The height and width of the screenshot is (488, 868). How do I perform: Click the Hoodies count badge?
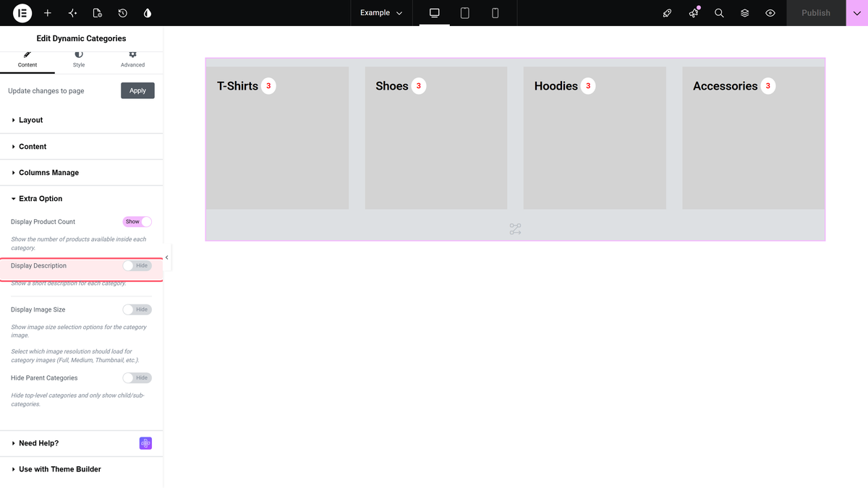pos(588,86)
